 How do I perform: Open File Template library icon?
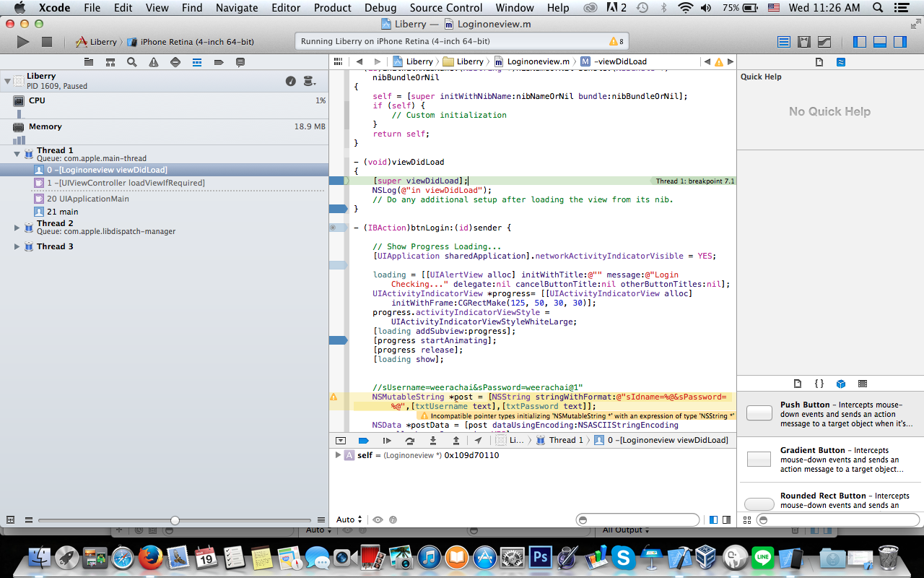(x=798, y=384)
